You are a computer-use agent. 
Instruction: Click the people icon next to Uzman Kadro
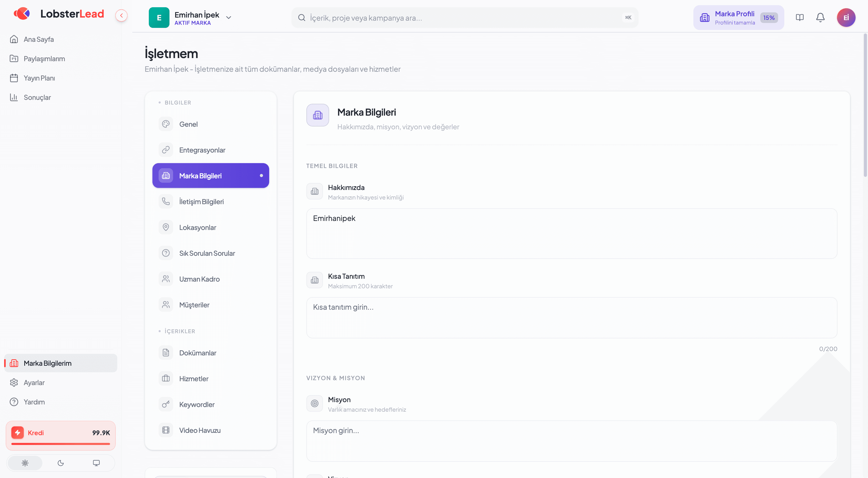click(x=166, y=279)
